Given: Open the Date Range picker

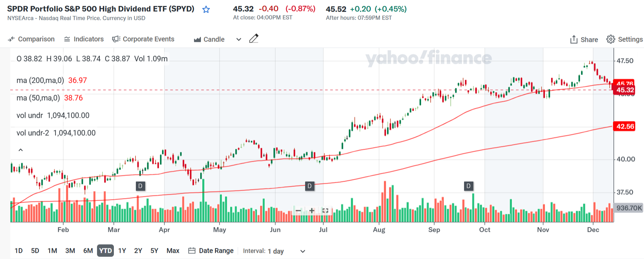Looking at the screenshot, I should point(211,251).
